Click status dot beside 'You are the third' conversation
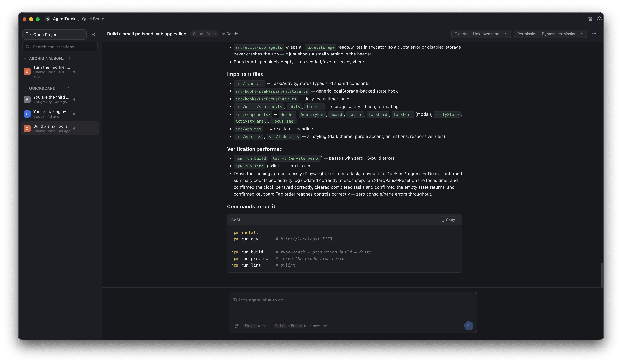The image size is (622, 364). pos(74,99)
